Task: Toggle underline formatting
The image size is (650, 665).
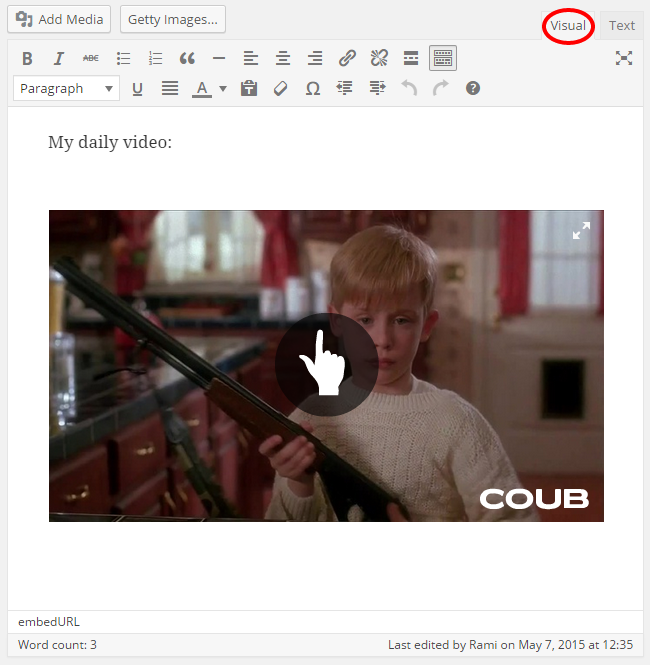Action: pyautogui.click(x=137, y=89)
